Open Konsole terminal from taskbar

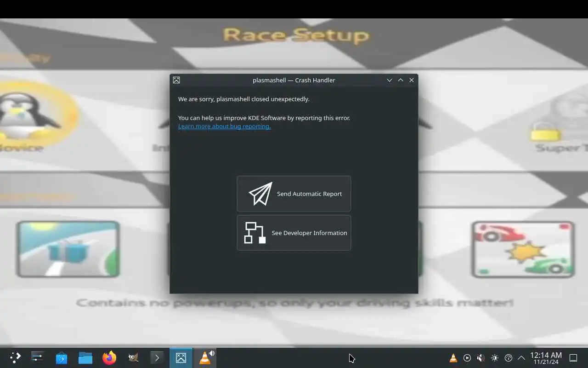coord(157,357)
